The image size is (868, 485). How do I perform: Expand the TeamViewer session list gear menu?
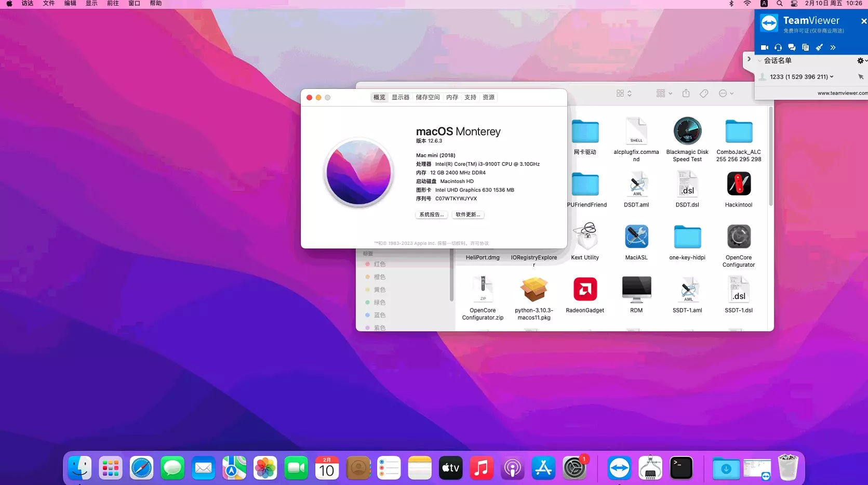point(861,61)
